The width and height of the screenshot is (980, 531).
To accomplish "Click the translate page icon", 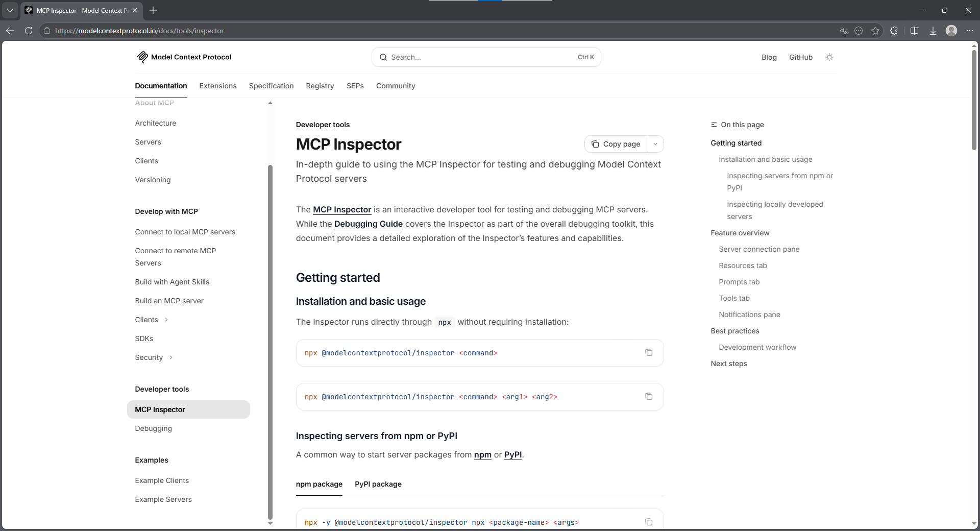I will [x=844, y=31].
